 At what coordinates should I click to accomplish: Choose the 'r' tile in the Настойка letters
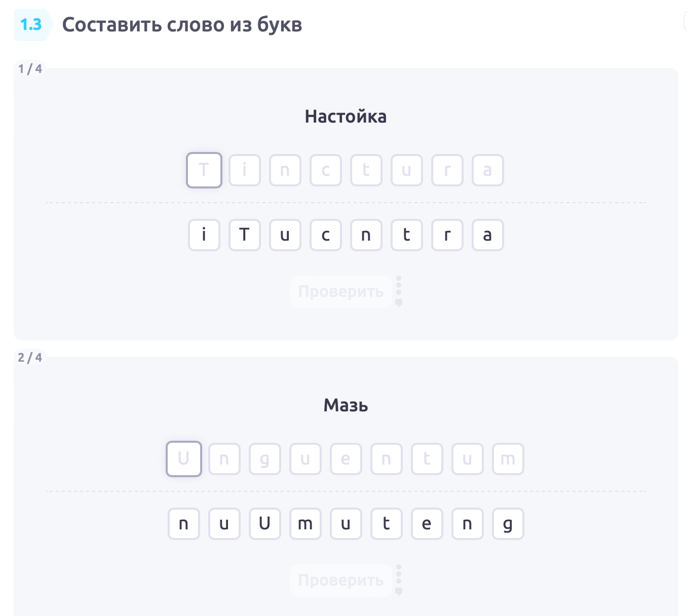coord(447,235)
